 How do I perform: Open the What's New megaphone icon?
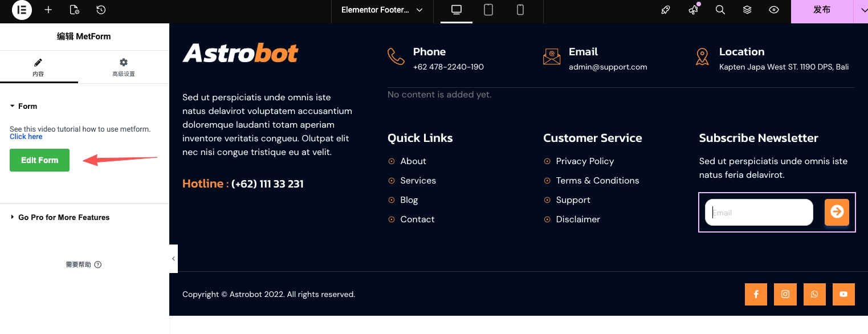click(694, 10)
